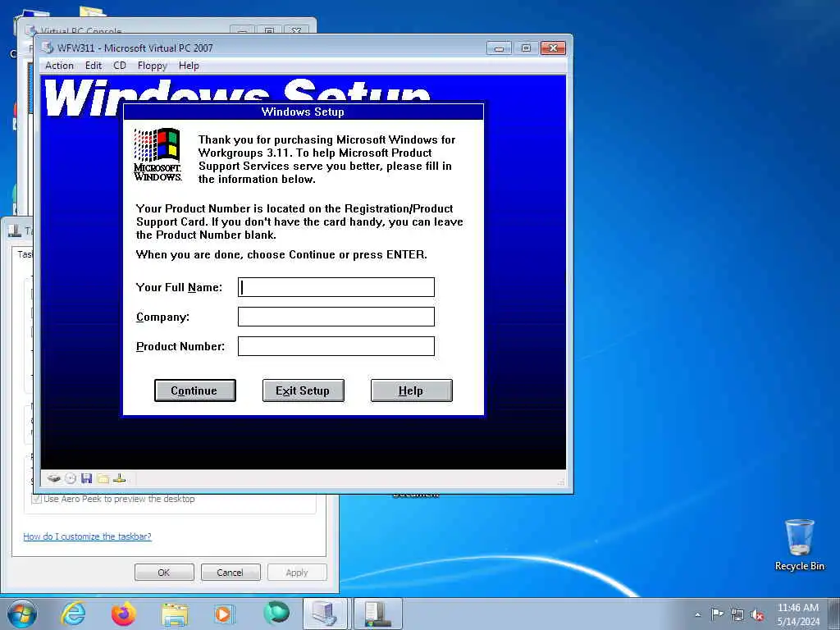840x630 pixels.
Task: Click the shared folders icon in the Virtual PC status bar
Action: click(x=103, y=478)
